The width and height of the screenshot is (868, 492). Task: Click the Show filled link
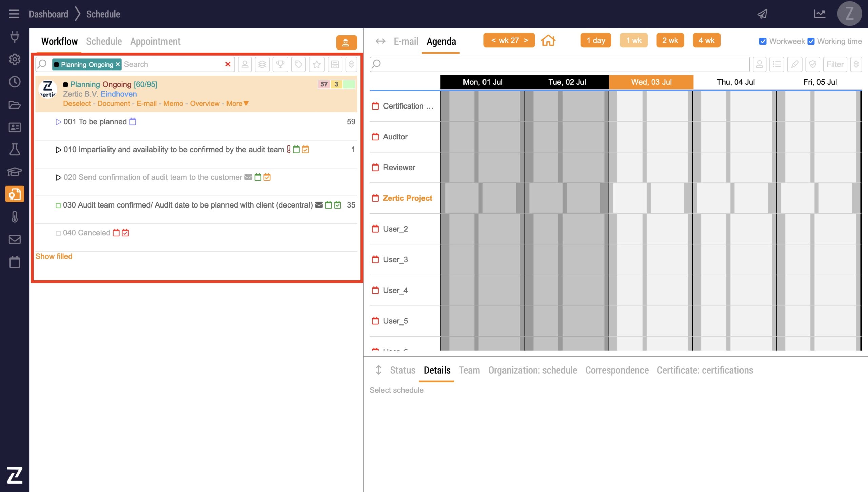click(54, 256)
